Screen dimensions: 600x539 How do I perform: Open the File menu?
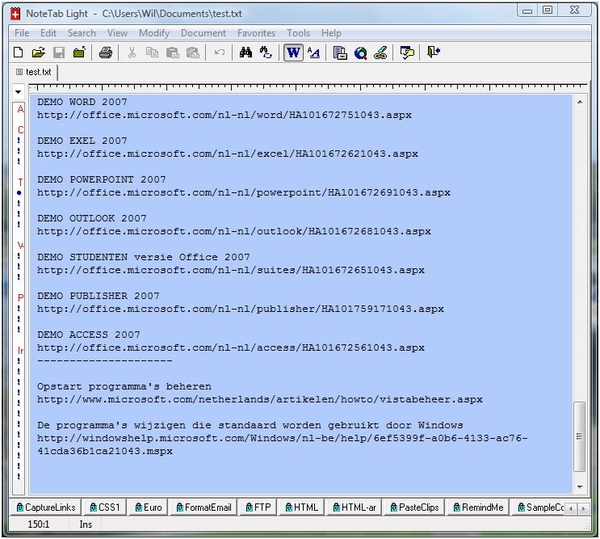coord(21,33)
